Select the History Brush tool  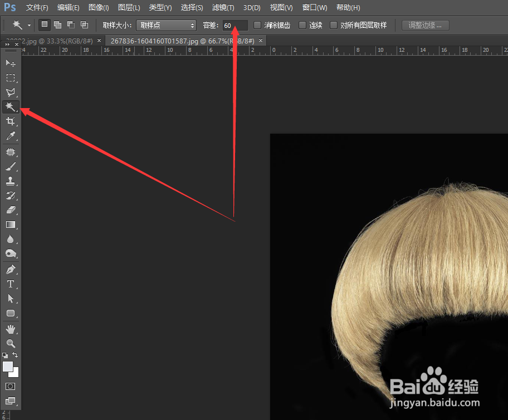tap(11, 196)
